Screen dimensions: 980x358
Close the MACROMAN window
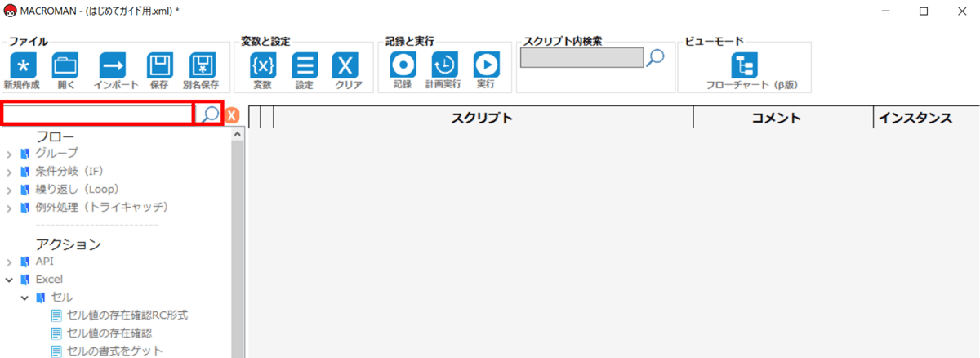click(x=961, y=11)
